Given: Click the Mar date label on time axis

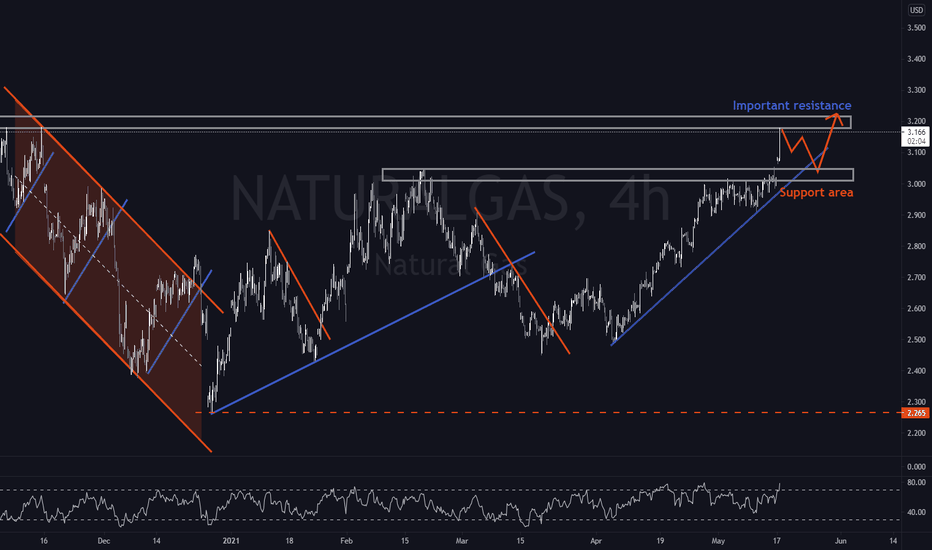Looking at the screenshot, I should [462, 541].
